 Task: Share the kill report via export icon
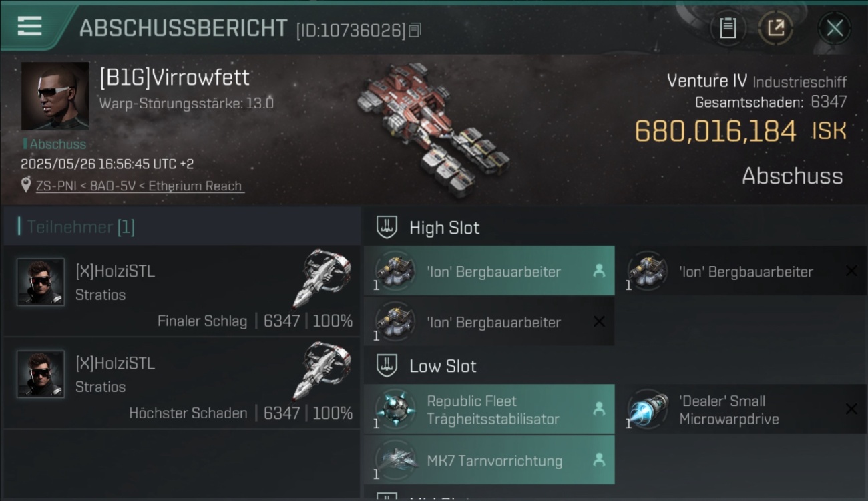point(775,28)
